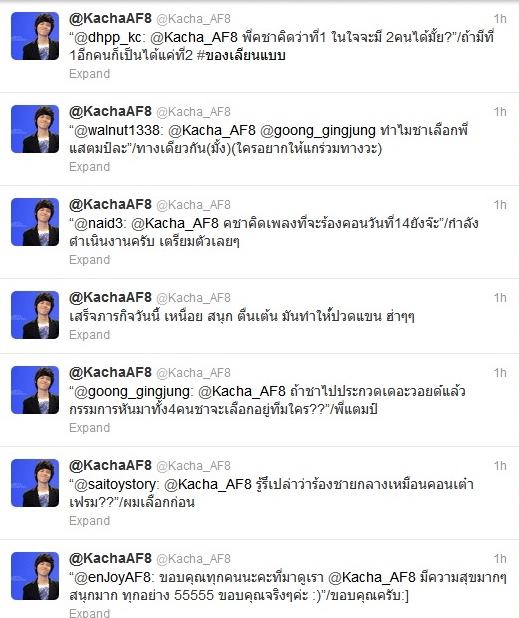The height and width of the screenshot is (618, 519).
Task: Open avatar of the tweet mentioning @enJoyAF8
Action: [x=35, y=576]
